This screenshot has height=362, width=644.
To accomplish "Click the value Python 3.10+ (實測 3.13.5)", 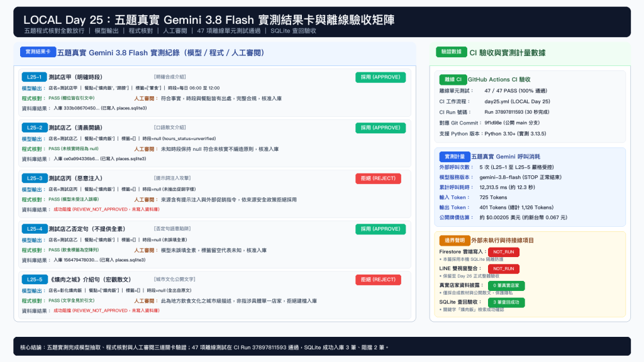I will (x=515, y=133).
